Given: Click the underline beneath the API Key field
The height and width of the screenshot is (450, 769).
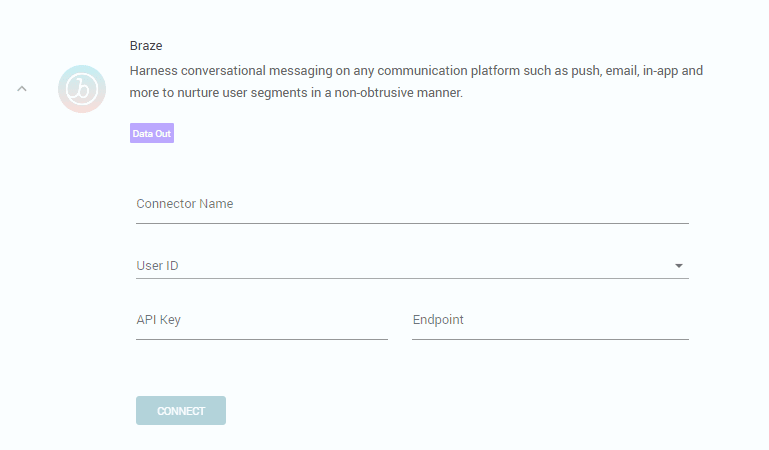Looking at the screenshot, I should pyautogui.click(x=262, y=339).
